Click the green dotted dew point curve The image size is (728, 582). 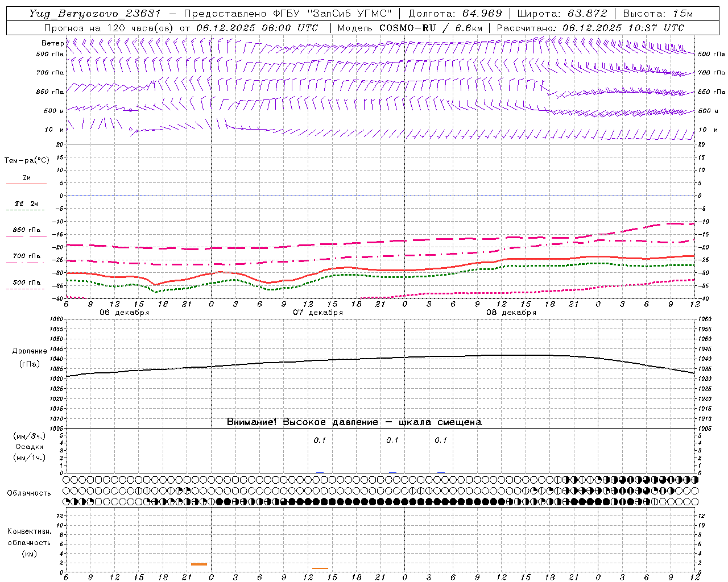380,277
